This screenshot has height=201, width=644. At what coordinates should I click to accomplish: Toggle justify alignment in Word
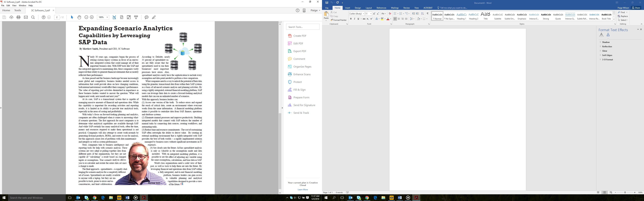pyautogui.click(x=406, y=19)
